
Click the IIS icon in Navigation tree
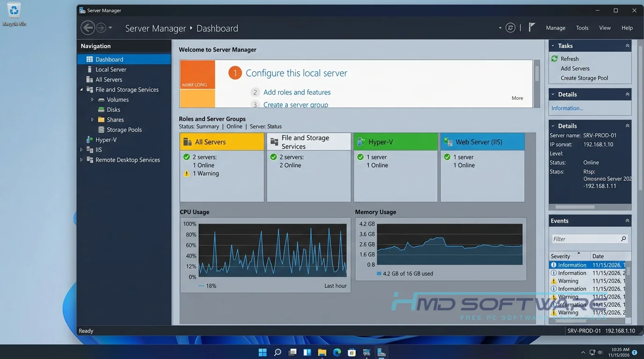(x=90, y=150)
